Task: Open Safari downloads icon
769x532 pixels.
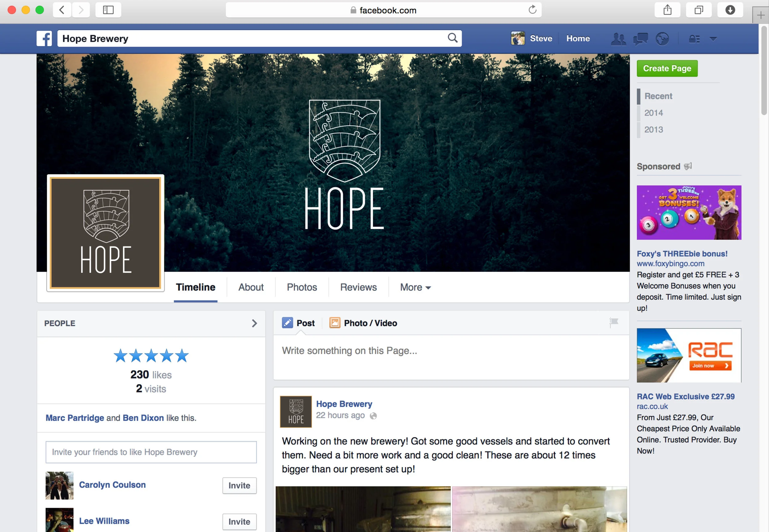Action: (x=730, y=10)
